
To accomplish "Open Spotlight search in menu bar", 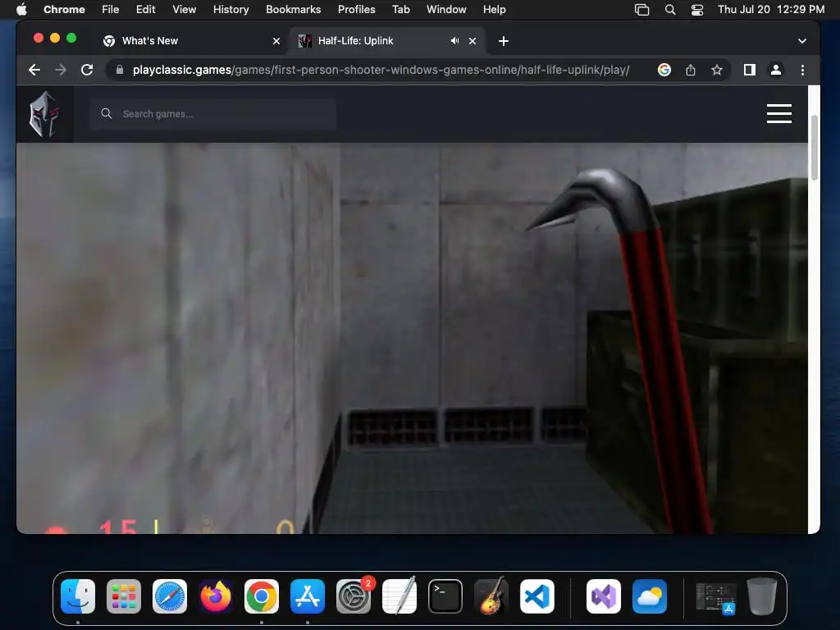I will pyautogui.click(x=669, y=9).
